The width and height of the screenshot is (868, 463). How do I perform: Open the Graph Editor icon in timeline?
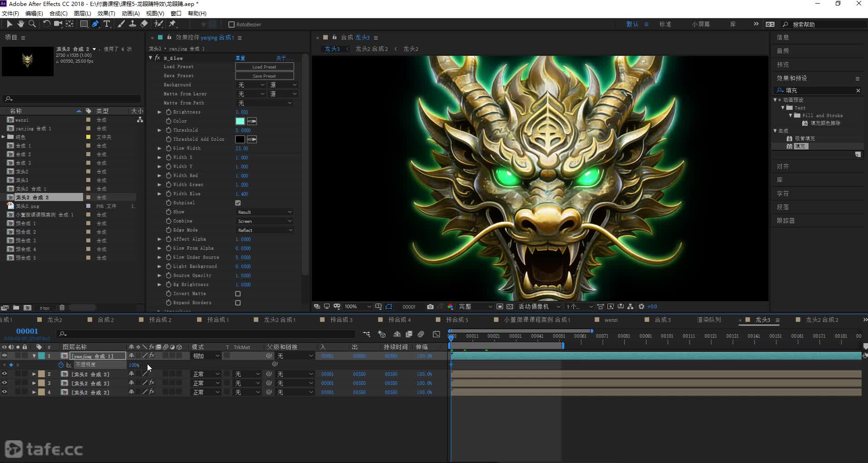[x=436, y=335]
